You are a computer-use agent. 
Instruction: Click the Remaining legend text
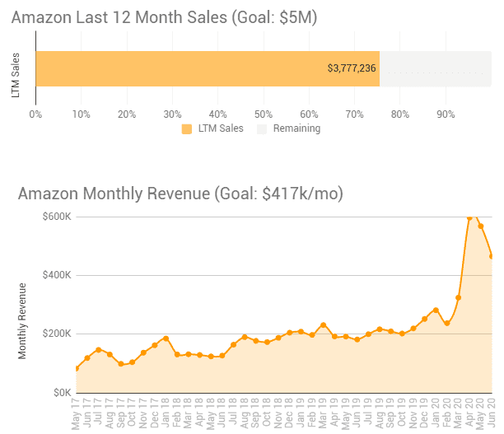(x=296, y=128)
